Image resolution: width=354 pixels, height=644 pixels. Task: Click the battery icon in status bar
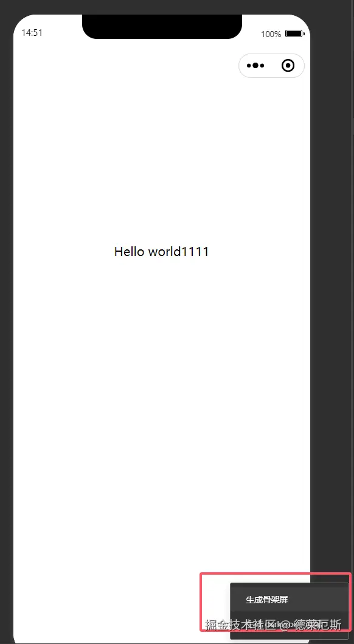click(294, 33)
